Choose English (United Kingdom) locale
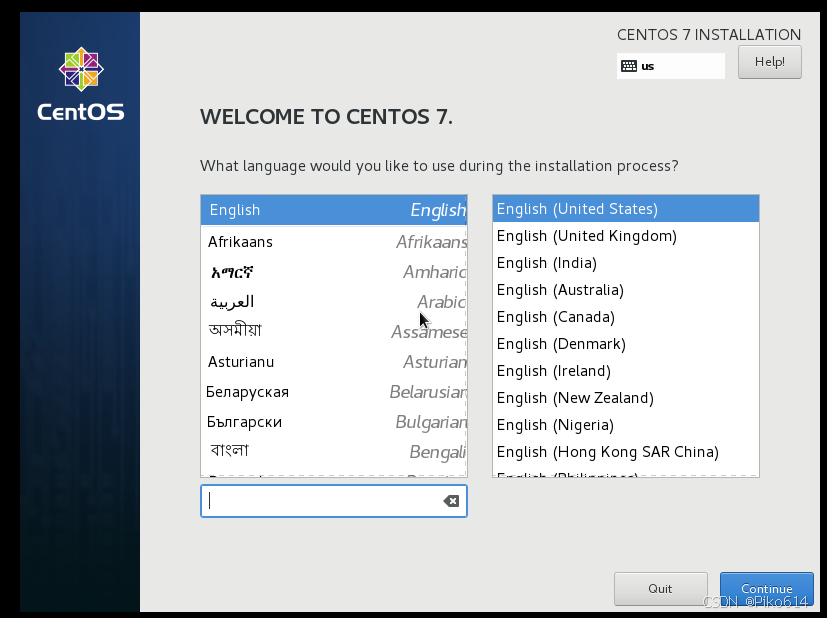 [626, 236]
